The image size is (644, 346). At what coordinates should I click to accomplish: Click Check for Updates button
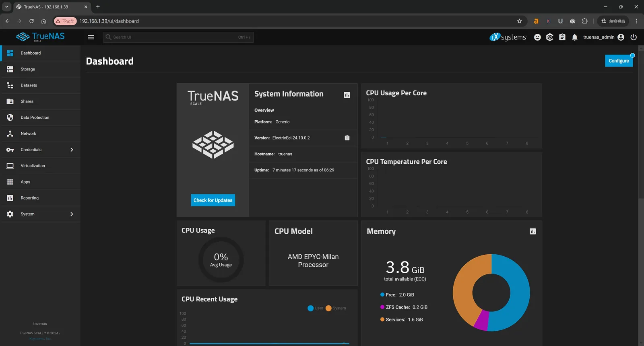click(213, 200)
